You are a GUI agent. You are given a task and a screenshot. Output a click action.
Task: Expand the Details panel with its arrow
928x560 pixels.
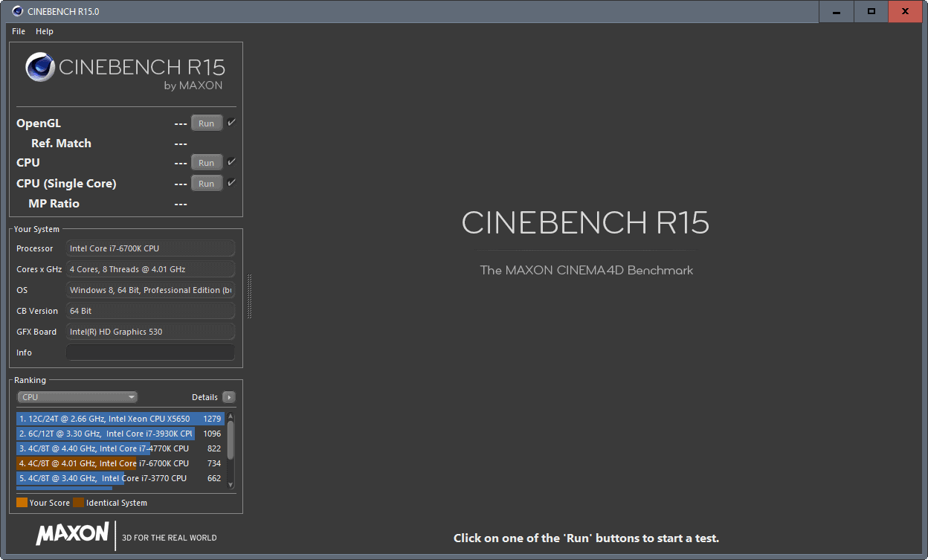click(x=229, y=396)
